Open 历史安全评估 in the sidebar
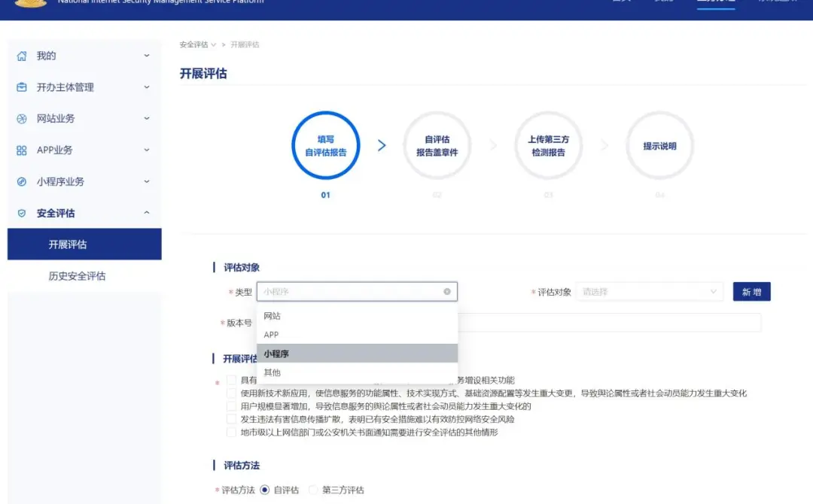This screenshot has width=813, height=504. pyautogui.click(x=77, y=276)
